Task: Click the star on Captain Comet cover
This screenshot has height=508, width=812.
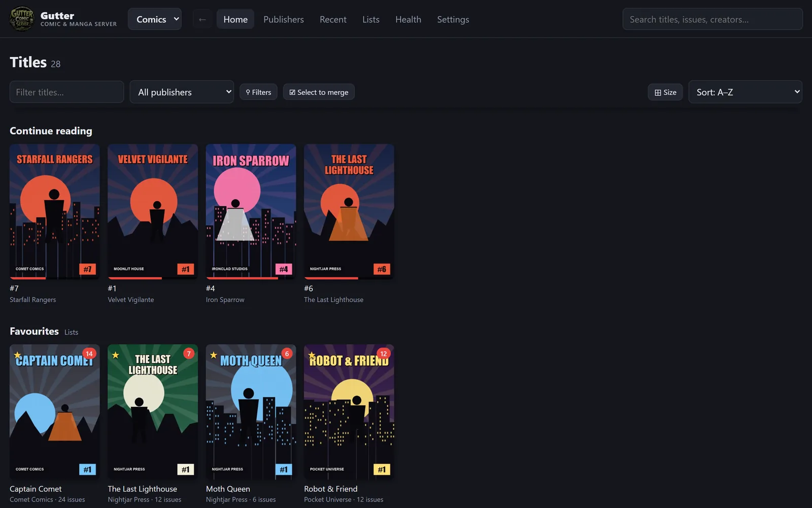Action: [x=18, y=355]
